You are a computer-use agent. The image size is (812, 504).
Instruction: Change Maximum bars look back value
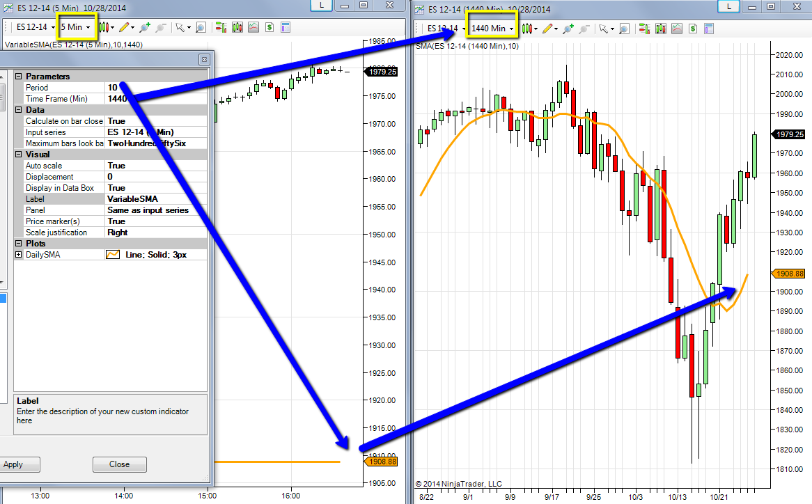pyautogui.click(x=156, y=143)
